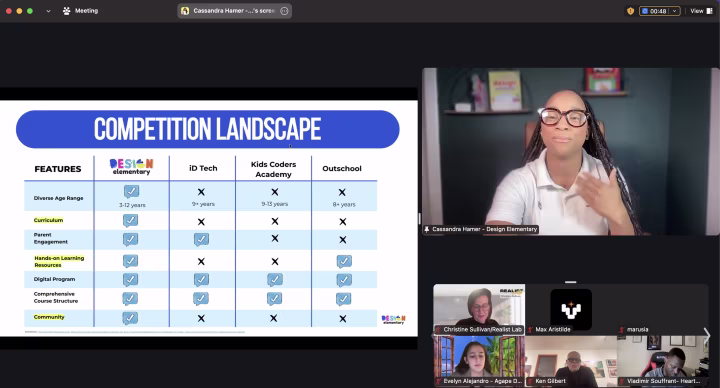Click the Kids Coders Academy column header
The height and width of the screenshot is (388, 720).
pyautogui.click(x=273, y=169)
